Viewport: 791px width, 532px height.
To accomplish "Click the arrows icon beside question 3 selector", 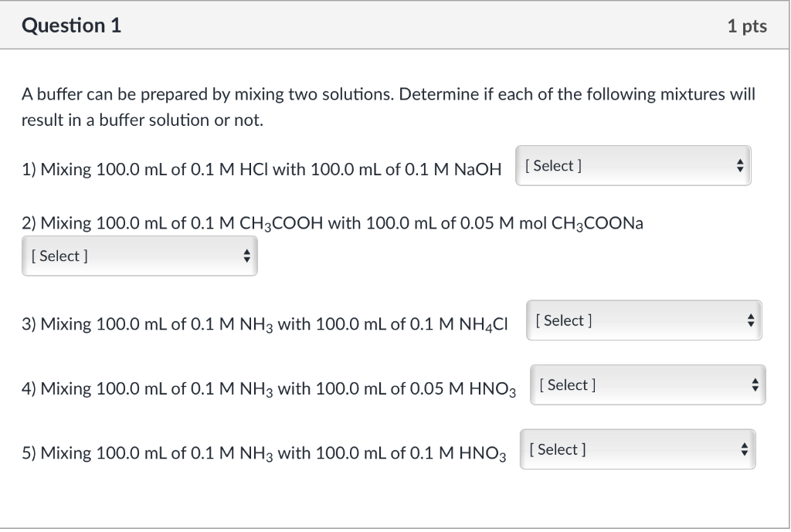I will click(x=750, y=320).
